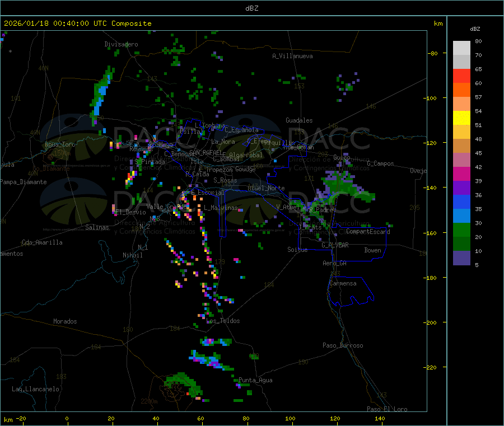This screenshot has width=504, height=426.
Task: Click the white 80 dBZ legend color block
Action: click(x=461, y=48)
